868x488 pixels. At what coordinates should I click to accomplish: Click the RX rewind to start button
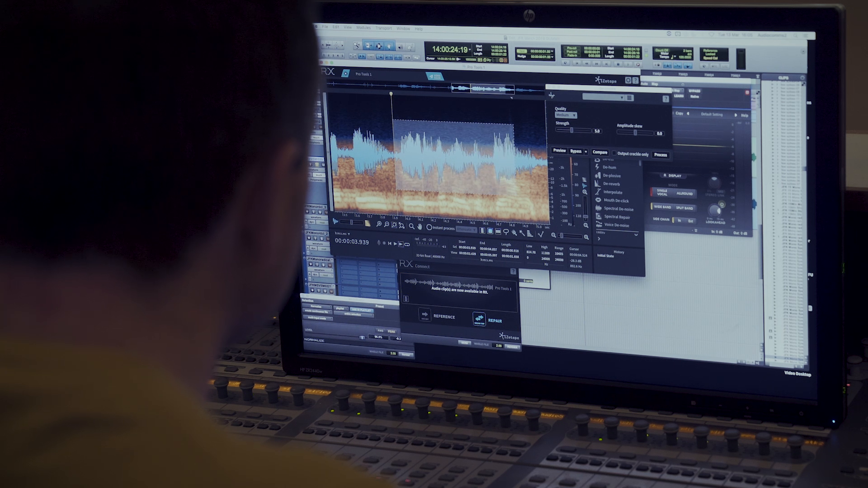[x=390, y=244]
